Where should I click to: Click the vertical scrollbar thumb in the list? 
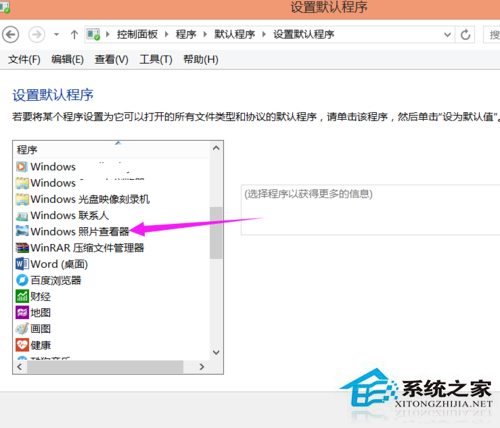[216, 233]
